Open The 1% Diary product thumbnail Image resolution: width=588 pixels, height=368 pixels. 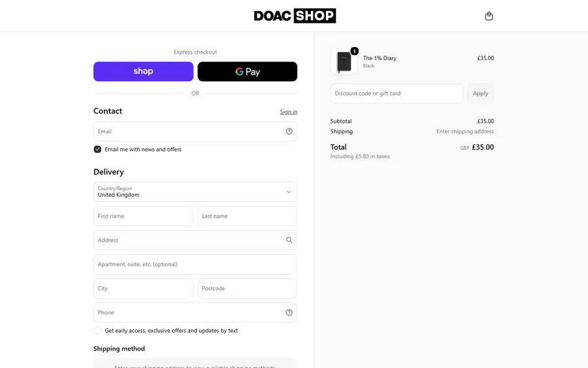[x=344, y=61]
